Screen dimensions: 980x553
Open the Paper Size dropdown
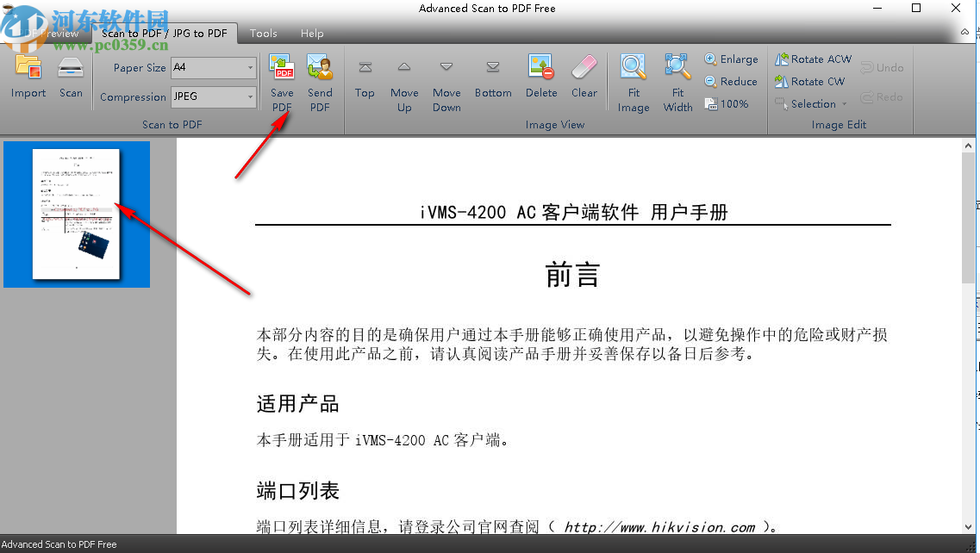pos(250,67)
